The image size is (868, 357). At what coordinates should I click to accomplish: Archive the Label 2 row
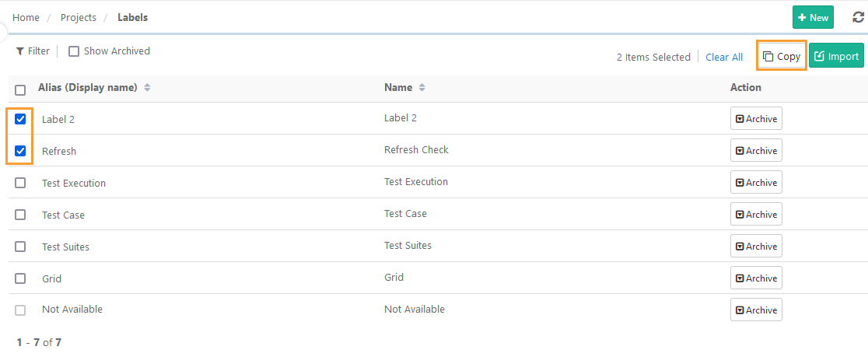click(756, 119)
